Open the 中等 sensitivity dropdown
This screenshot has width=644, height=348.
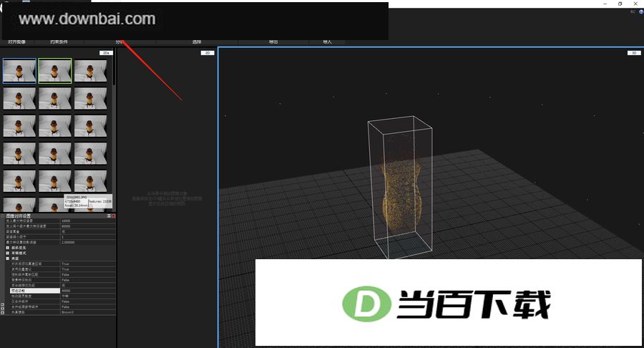88,296
